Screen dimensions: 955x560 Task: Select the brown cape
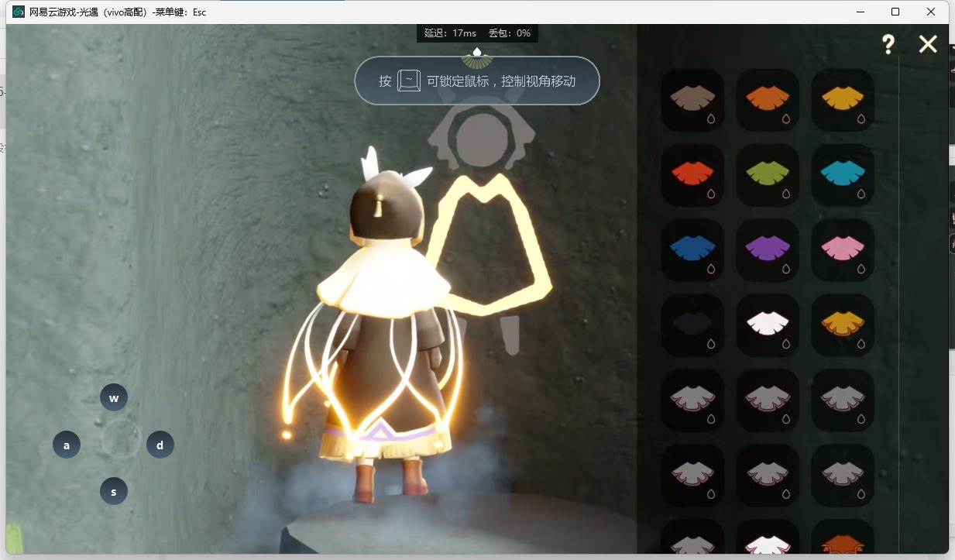692,100
